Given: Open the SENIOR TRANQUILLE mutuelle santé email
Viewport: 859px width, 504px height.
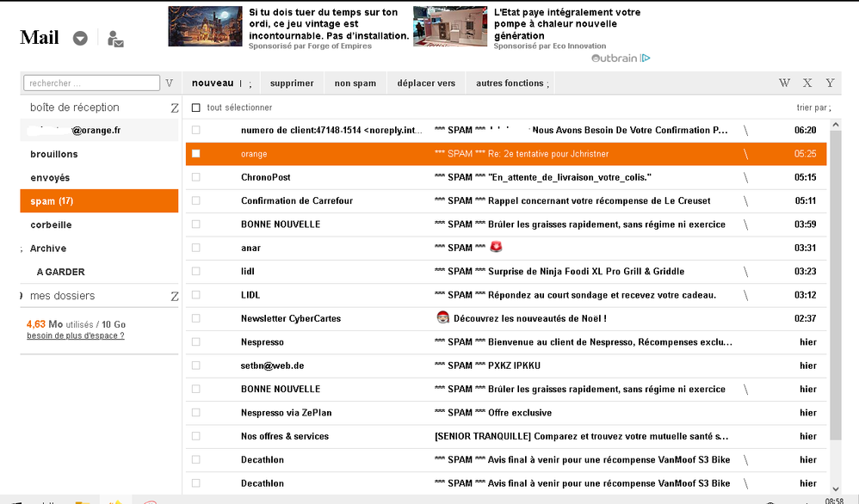Looking at the screenshot, I should [x=581, y=436].
